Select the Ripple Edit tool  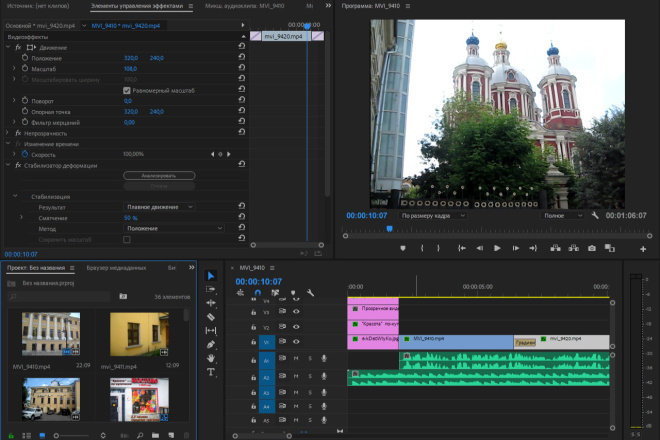coord(211,303)
